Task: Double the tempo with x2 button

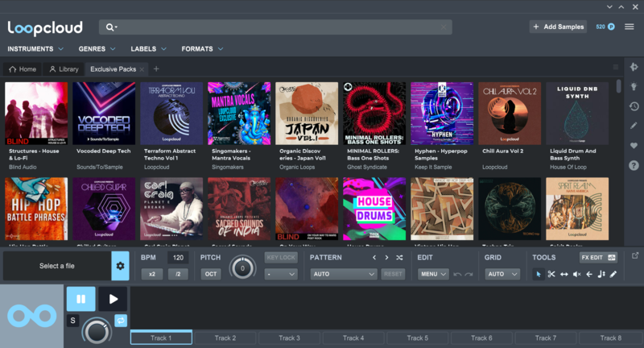Action: point(150,274)
